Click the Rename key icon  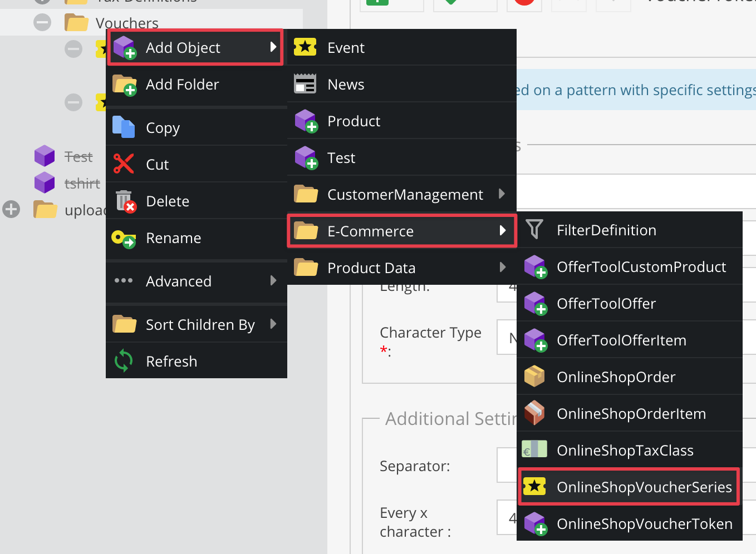[x=124, y=238]
